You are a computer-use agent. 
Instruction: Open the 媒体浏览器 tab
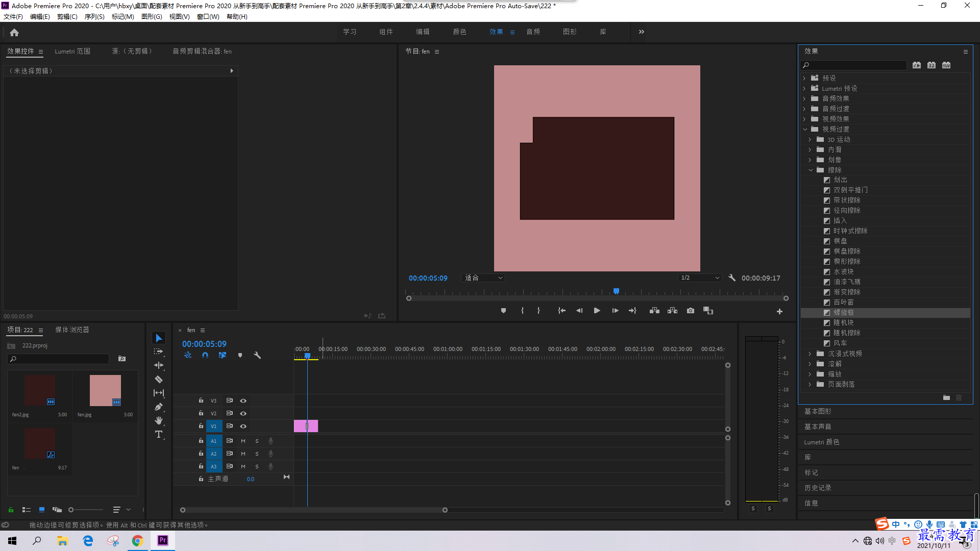pyautogui.click(x=72, y=330)
